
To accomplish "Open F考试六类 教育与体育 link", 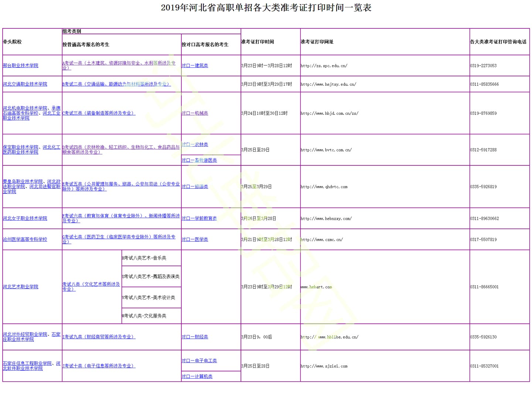I will click(121, 218).
